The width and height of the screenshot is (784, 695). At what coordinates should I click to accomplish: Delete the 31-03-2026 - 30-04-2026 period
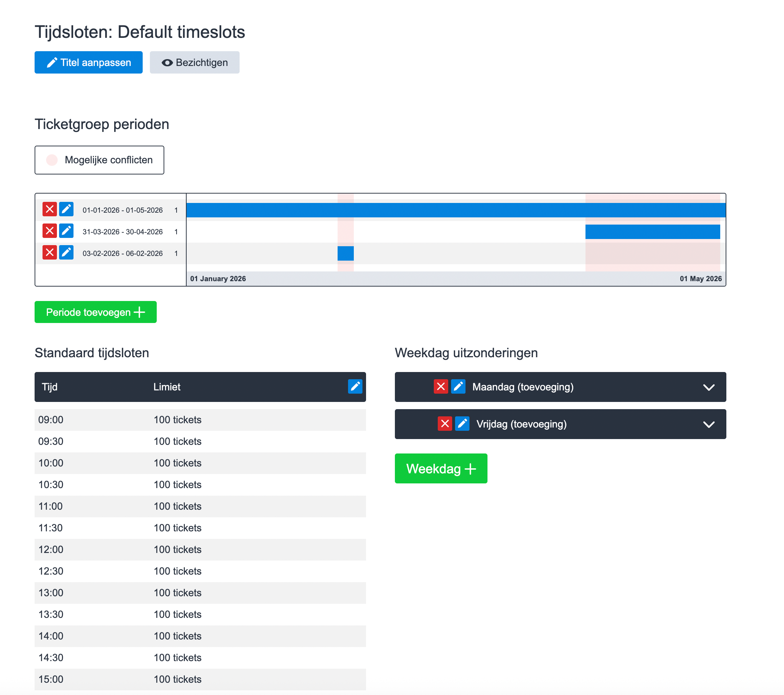49,231
